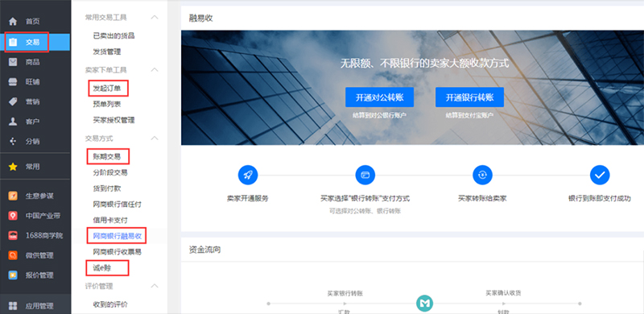Click the 分销 distribution icon
644x314 pixels.
pyautogui.click(x=13, y=142)
